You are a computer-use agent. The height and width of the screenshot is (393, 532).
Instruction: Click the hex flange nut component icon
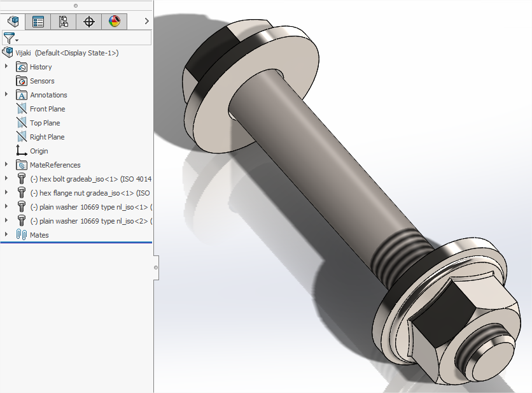click(22, 193)
